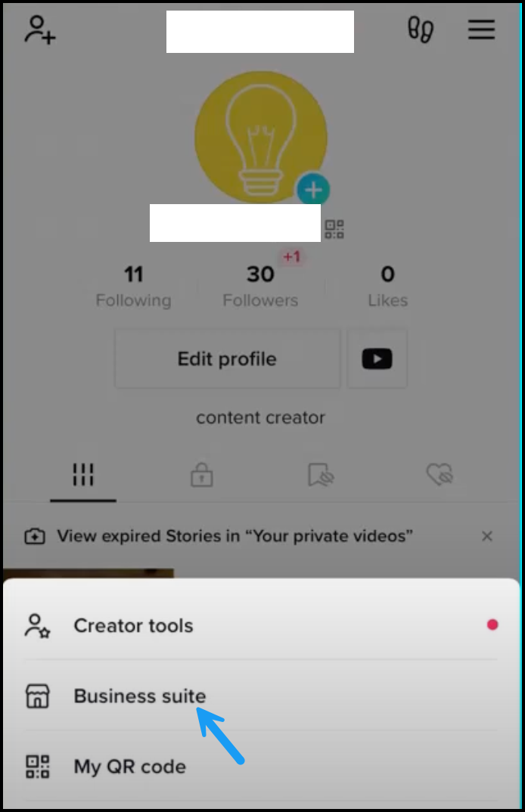Tap the add friends icon

[40, 29]
